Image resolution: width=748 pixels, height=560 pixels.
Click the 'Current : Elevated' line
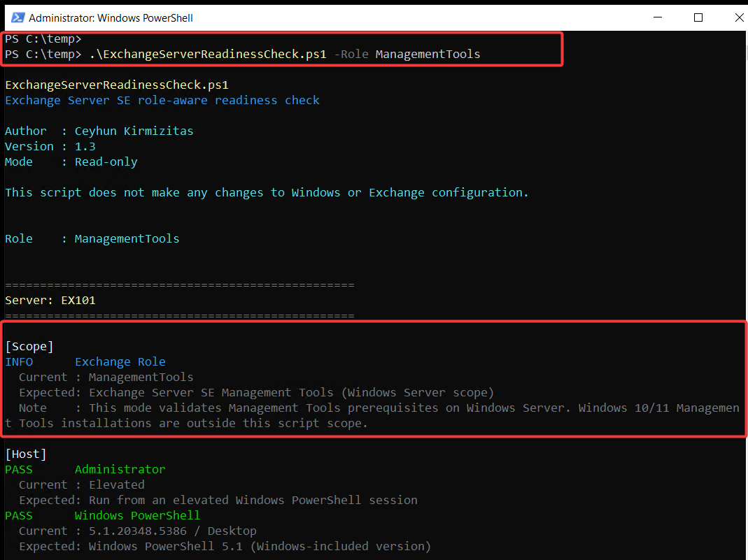(x=82, y=484)
